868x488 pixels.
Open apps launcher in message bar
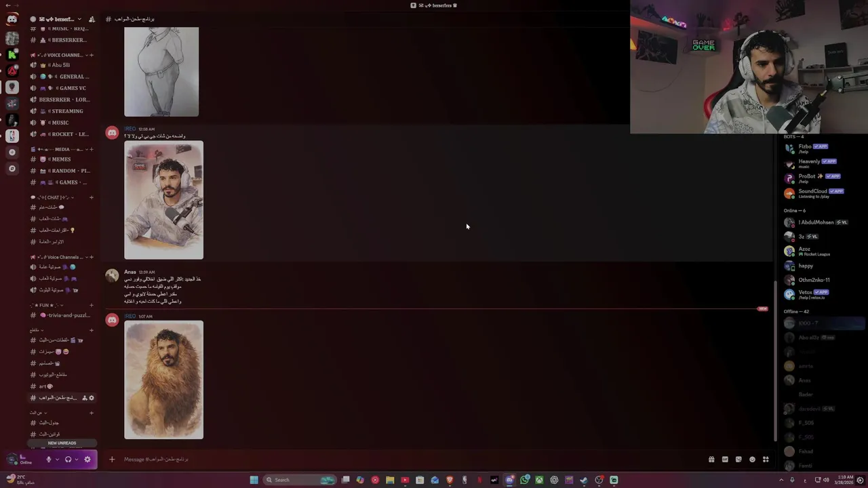[x=766, y=460]
